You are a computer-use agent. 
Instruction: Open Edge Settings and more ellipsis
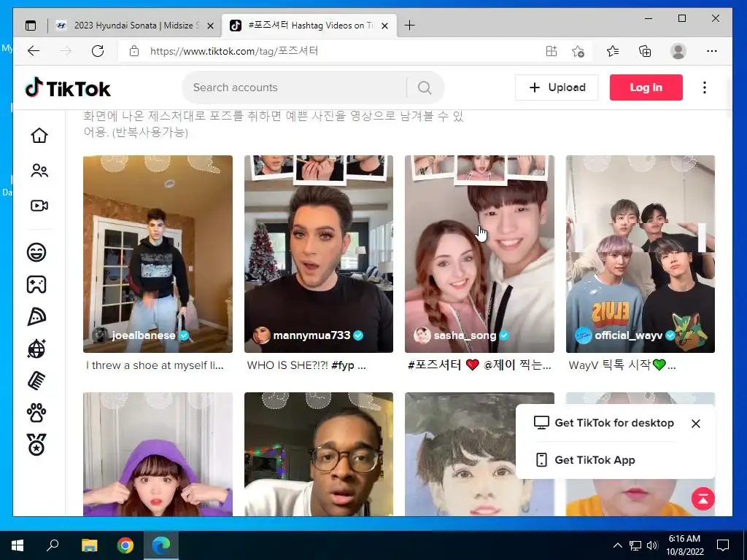click(712, 51)
